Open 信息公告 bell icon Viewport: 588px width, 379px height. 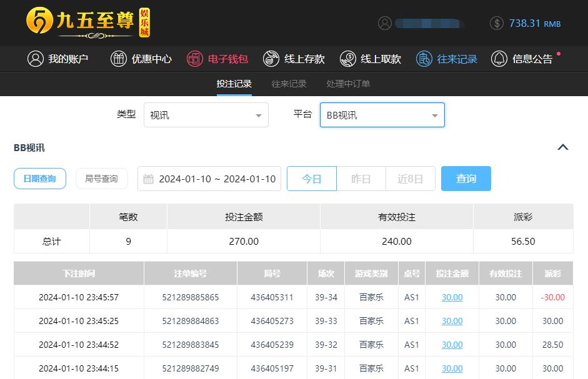click(x=499, y=59)
